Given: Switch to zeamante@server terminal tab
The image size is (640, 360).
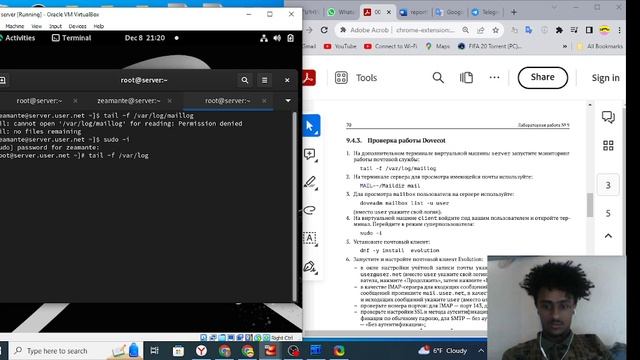Looking at the screenshot, I should pyautogui.click(x=129, y=100).
